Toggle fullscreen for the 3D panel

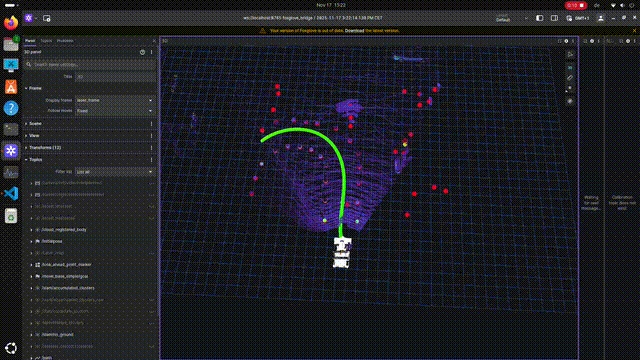point(560,41)
